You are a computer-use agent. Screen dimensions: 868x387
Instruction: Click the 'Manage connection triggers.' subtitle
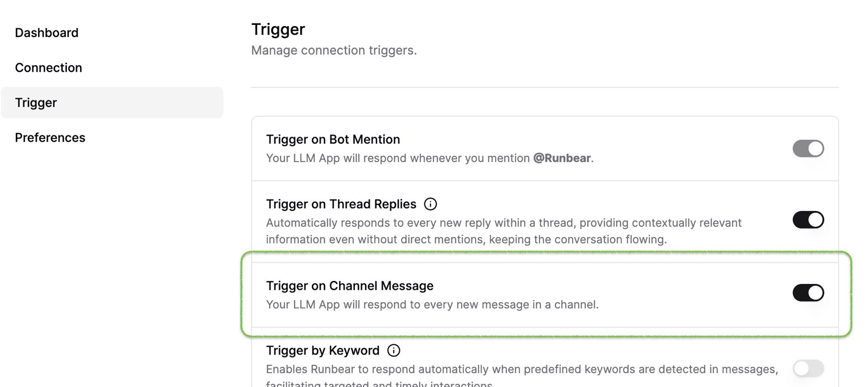coord(334,50)
